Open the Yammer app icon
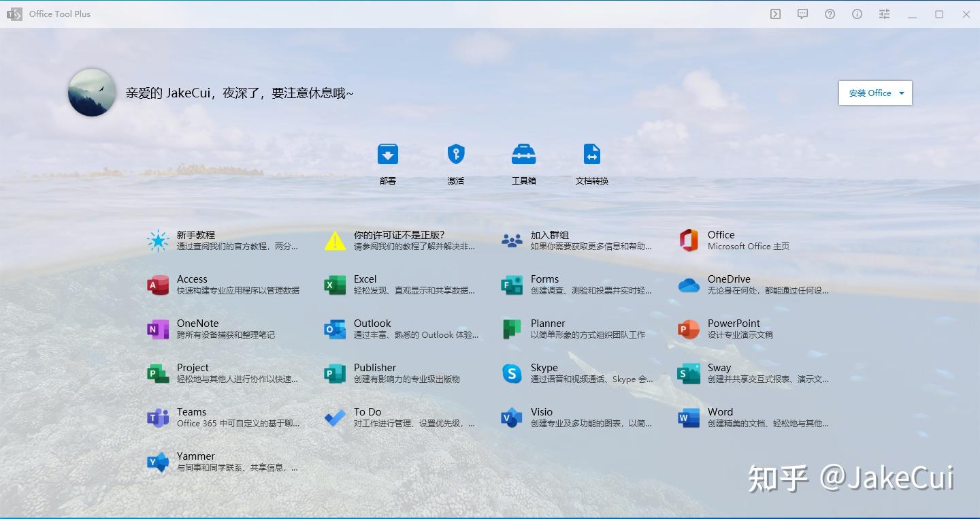The width and height of the screenshot is (980, 519). pyautogui.click(x=158, y=462)
